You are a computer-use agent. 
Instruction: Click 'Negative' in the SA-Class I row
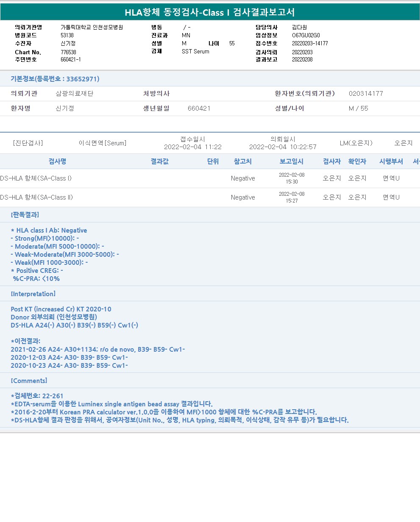(243, 178)
